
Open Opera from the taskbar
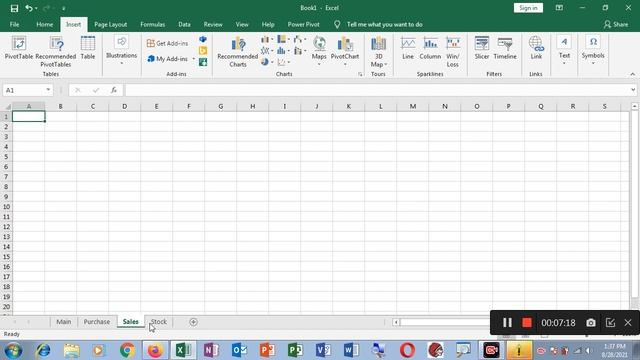pyautogui.click(x=407, y=351)
